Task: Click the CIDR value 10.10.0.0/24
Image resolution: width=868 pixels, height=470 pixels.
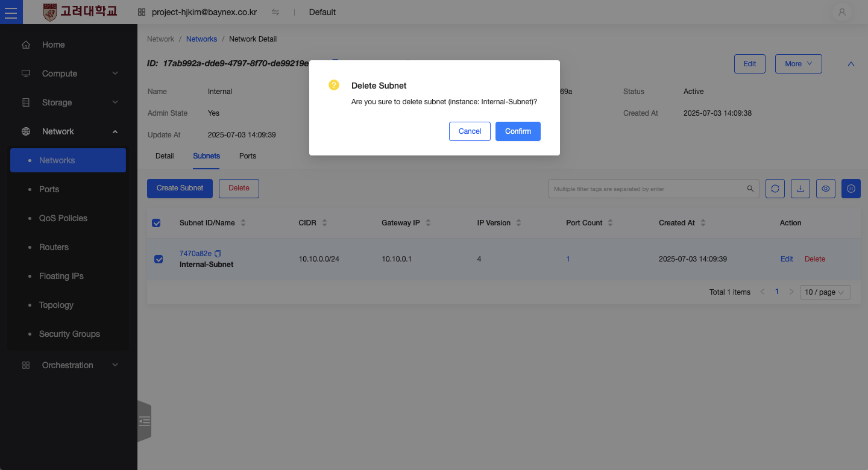Action: click(319, 259)
